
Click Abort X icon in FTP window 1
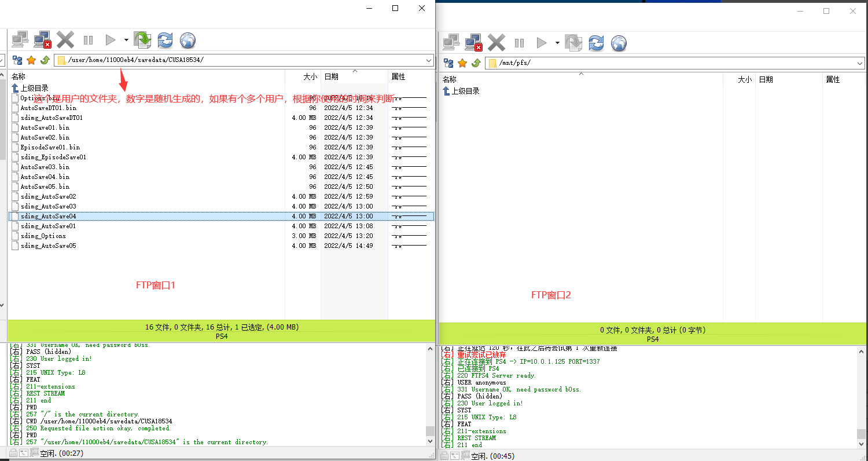pos(65,40)
